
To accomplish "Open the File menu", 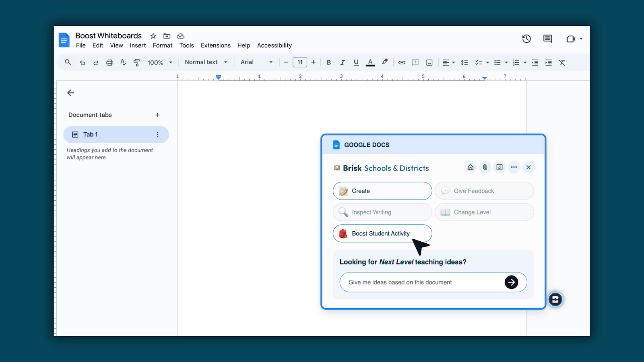I will tap(80, 45).
